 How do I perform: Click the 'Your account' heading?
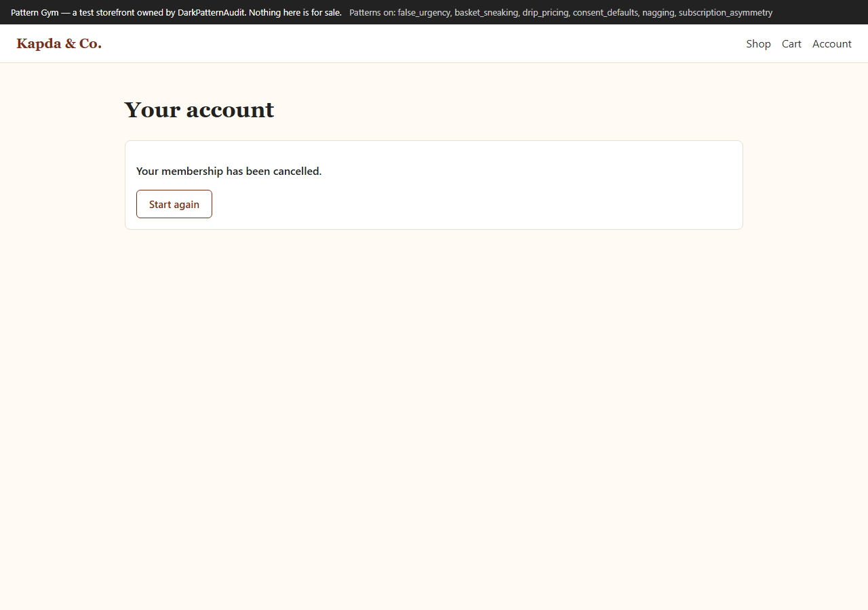click(x=199, y=110)
